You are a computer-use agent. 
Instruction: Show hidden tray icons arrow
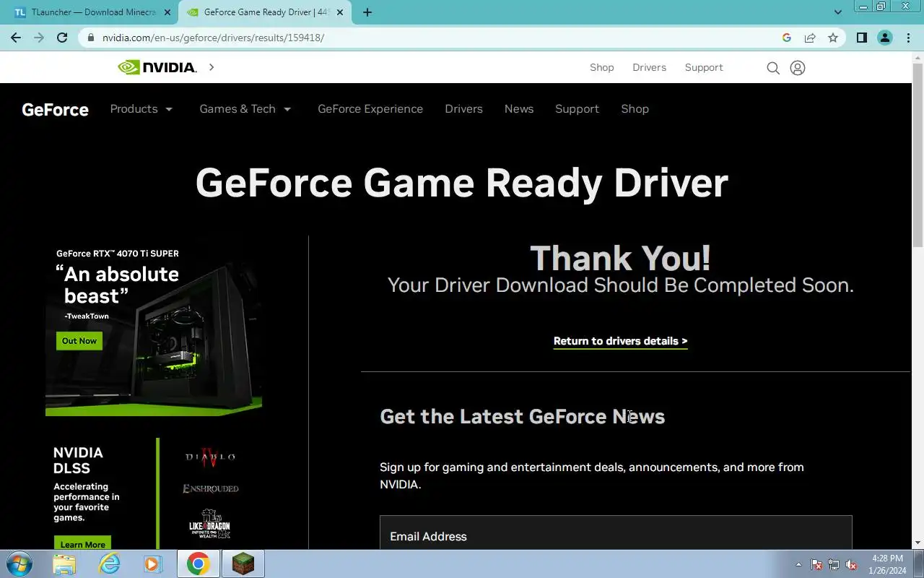click(798, 564)
